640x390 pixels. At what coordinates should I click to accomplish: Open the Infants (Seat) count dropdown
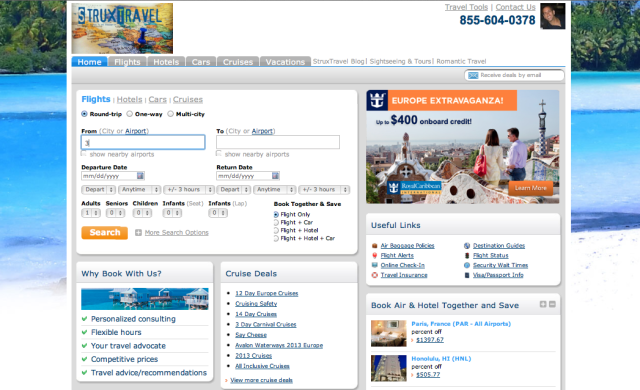pyautogui.click(x=172, y=213)
